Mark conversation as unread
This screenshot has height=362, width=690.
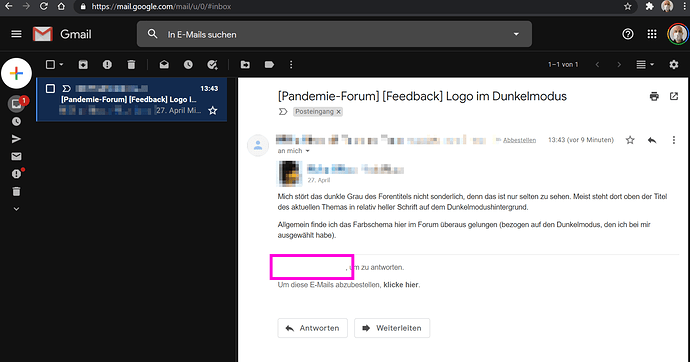164,65
